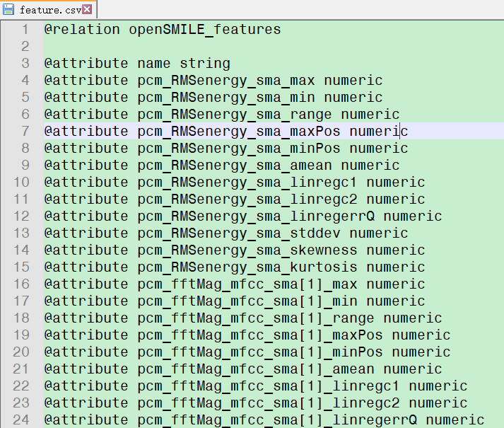
Task: Click the pcm_fftMag_mfcc_sma[1]_amean line
Action: [x=243, y=369]
